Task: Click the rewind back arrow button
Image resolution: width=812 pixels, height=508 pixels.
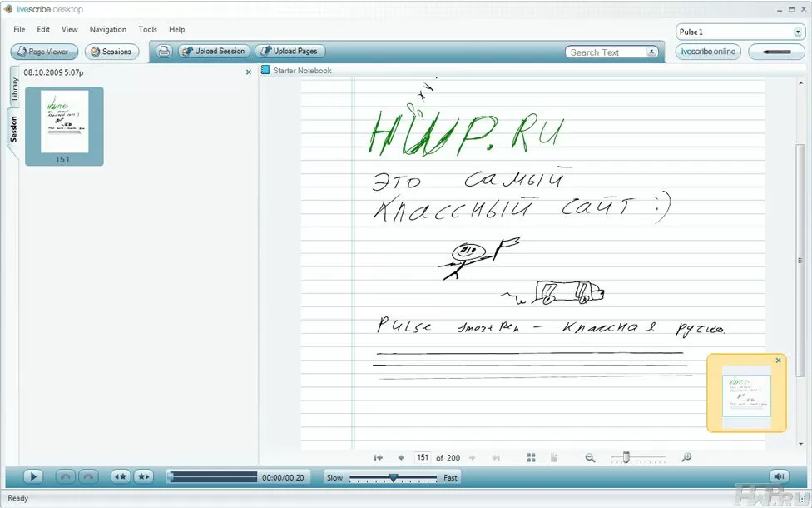Action: coord(65,476)
